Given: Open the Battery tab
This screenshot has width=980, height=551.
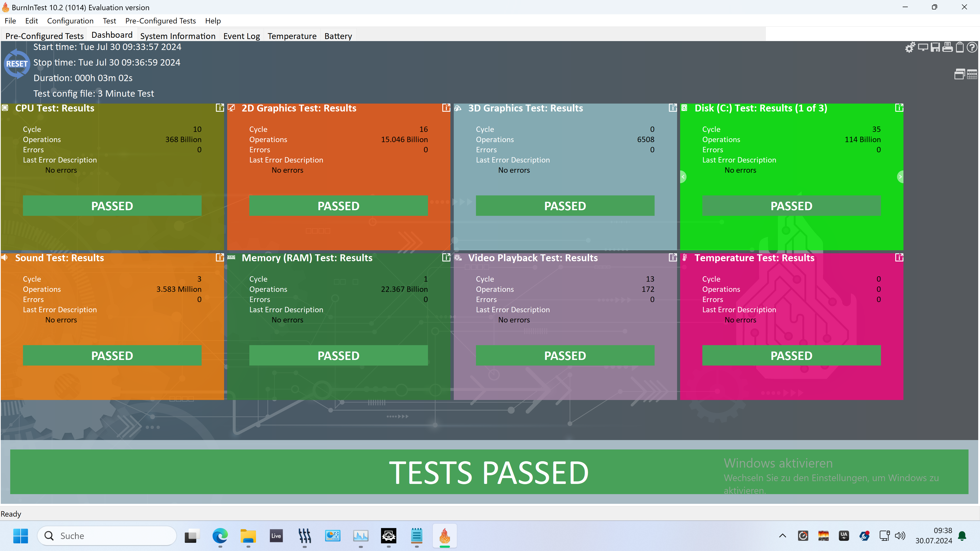Looking at the screenshot, I should coord(338,36).
